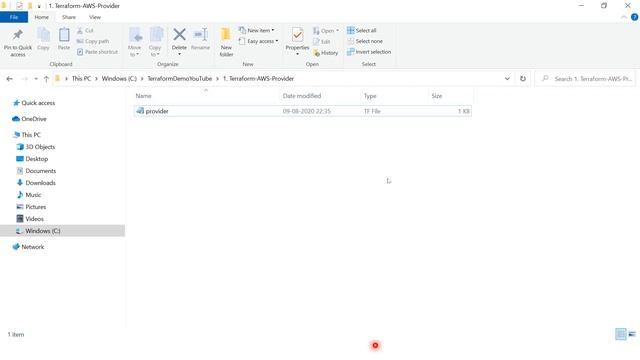The image size is (640, 360).
Task: Open file History
Action: click(x=325, y=53)
